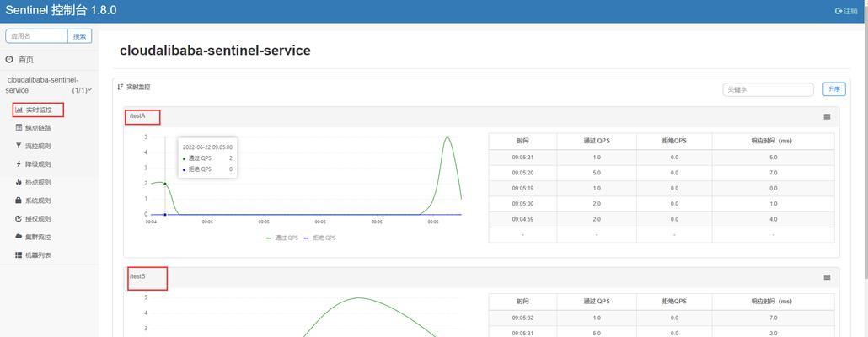Focus the 关键字 keyword filter field
The image size is (868, 337).
[769, 89]
